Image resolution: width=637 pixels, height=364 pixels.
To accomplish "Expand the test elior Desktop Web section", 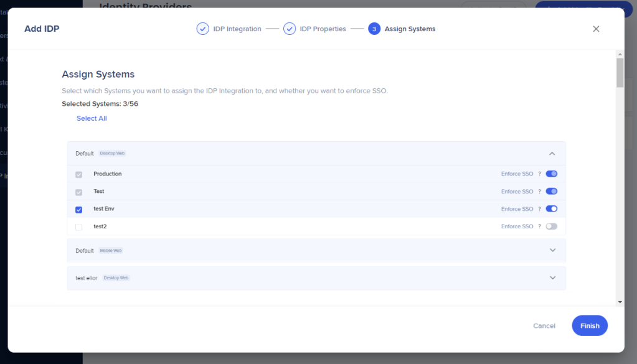I will pyautogui.click(x=552, y=278).
